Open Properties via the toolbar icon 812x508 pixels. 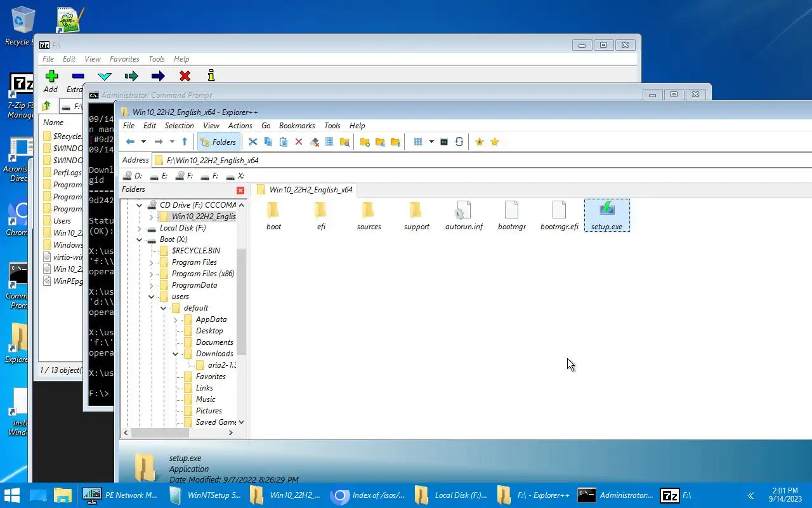(329, 142)
